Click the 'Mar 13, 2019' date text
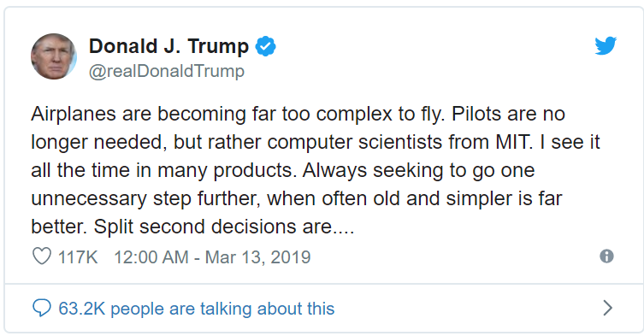Viewport: 644px width, 336px height. (257, 257)
